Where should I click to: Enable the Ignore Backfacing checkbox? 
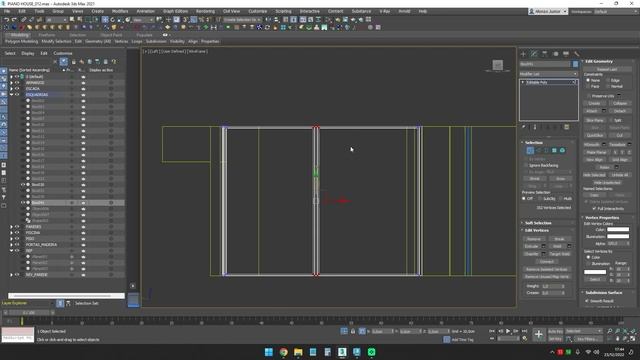(x=526, y=165)
